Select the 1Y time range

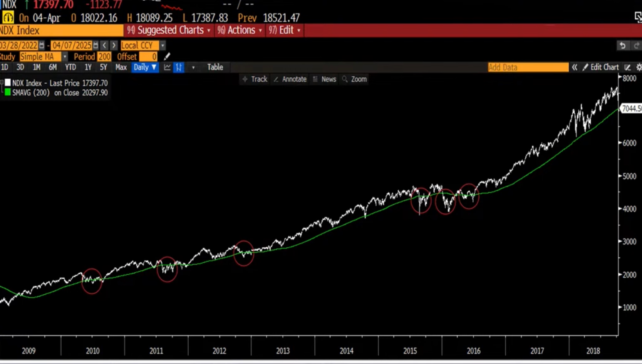coord(88,67)
